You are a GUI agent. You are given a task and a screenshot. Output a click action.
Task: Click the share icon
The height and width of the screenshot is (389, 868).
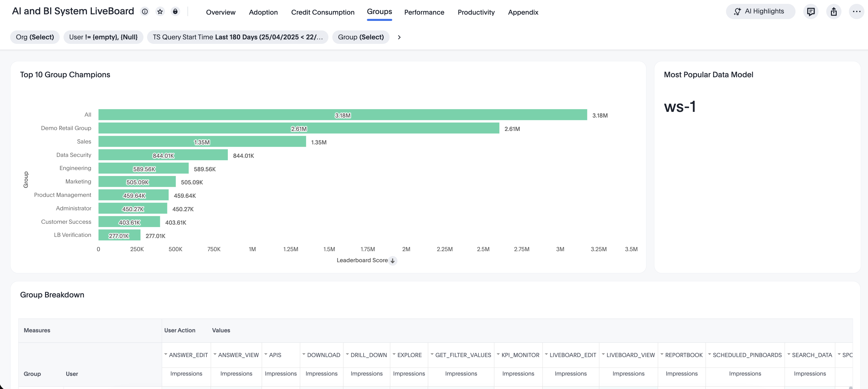click(x=834, y=12)
